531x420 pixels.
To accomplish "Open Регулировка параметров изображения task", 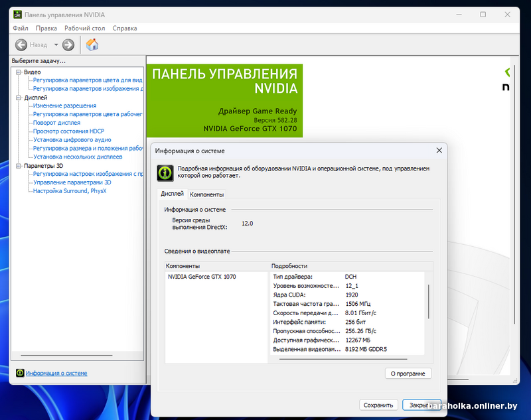I will pyautogui.click(x=88, y=88).
